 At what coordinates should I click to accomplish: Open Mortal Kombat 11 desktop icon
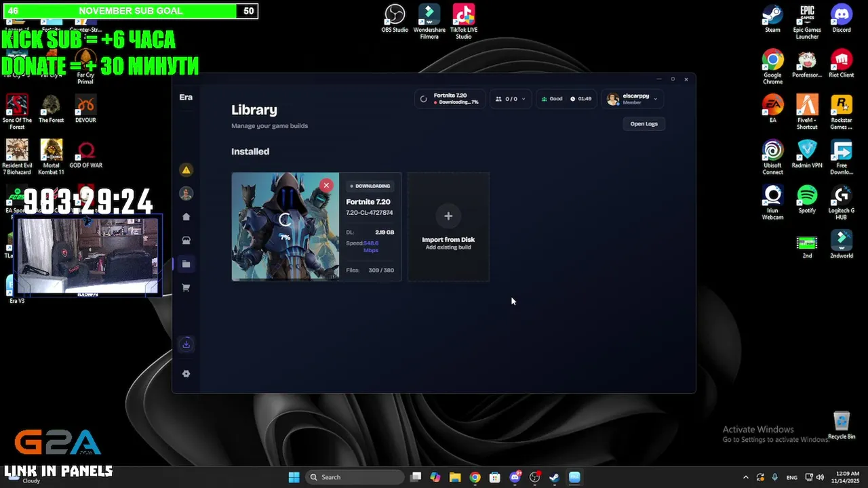[x=52, y=157]
